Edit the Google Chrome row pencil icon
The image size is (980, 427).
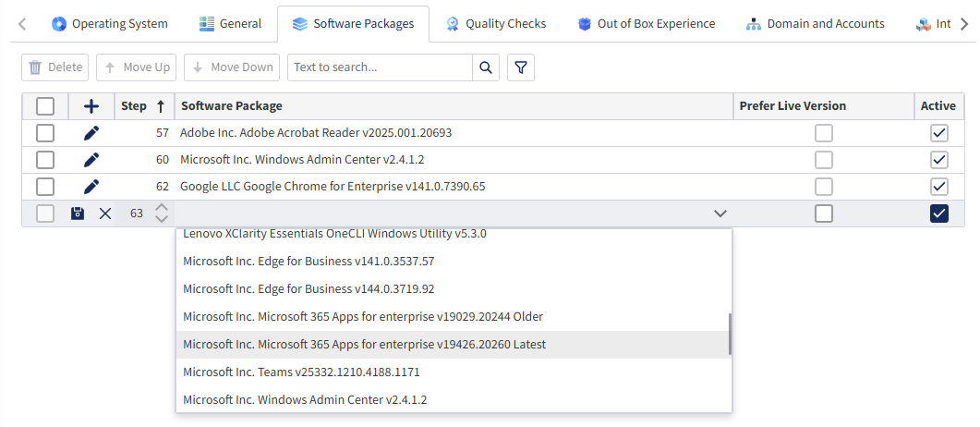tap(91, 187)
